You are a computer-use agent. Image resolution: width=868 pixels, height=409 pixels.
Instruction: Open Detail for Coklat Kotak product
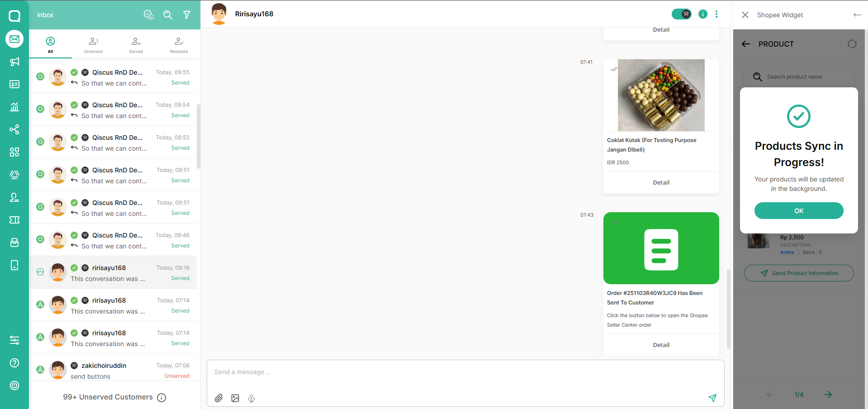pyautogui.click(x=661, y=183)
